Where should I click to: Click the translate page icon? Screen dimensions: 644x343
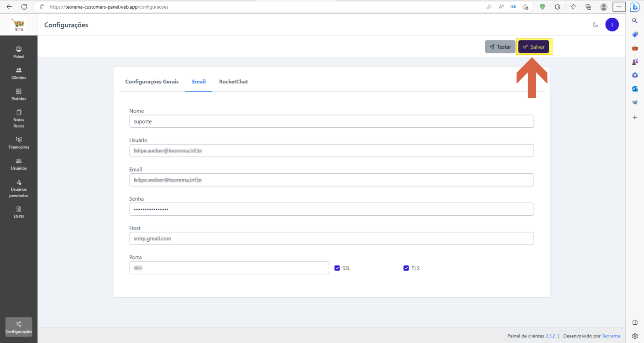point(513,7)
